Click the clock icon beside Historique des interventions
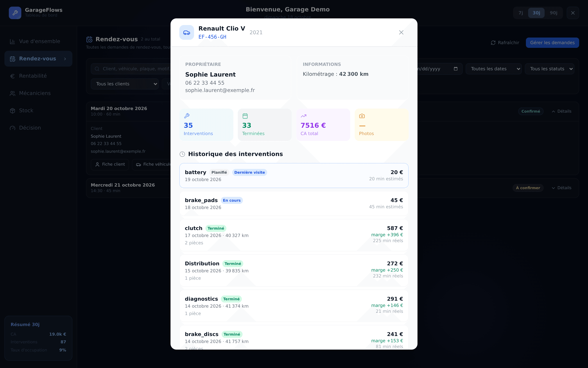Viewport: 588px width, 368px height. click(x=182, y=154)
